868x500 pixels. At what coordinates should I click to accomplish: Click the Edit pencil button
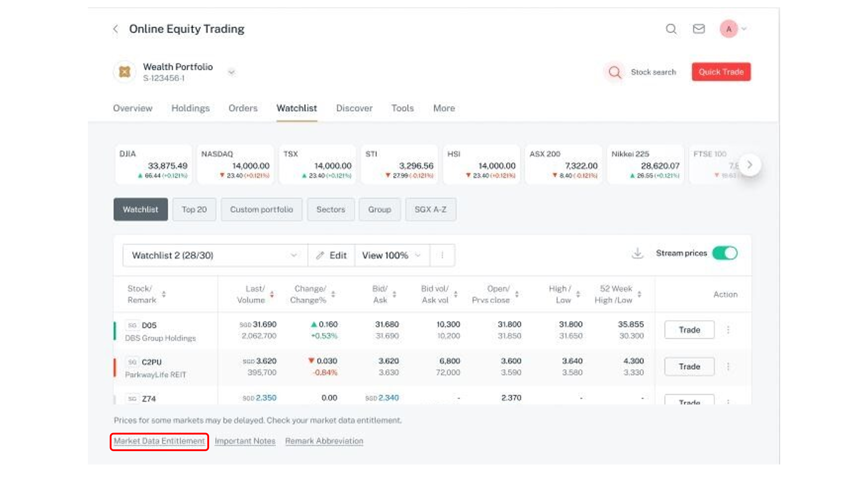pos(331,255)
